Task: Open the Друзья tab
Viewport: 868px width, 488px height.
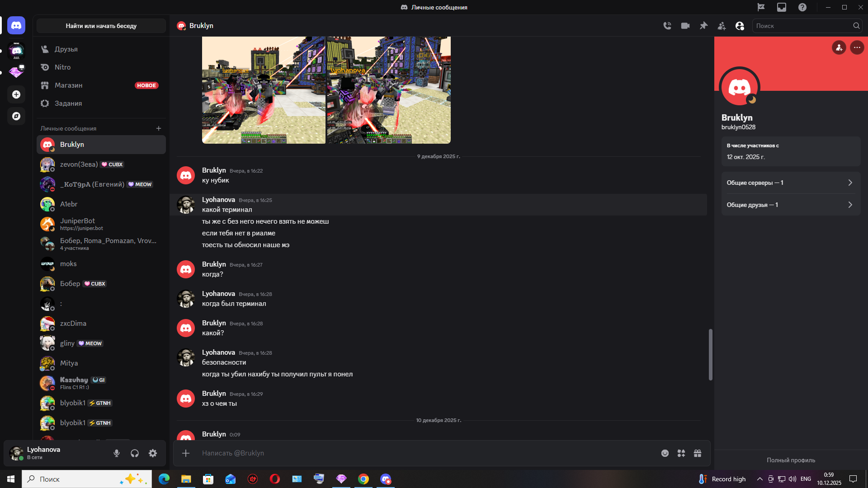Action: [x=66, y=49]
